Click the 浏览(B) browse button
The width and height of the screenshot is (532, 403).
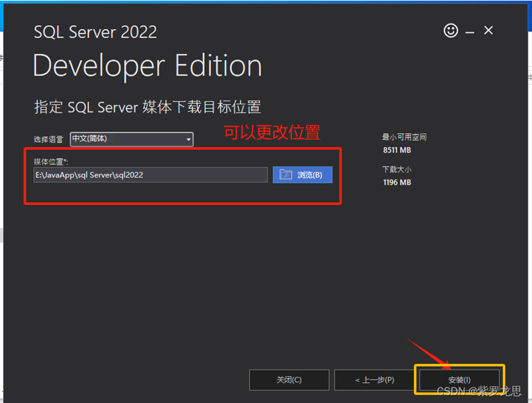pos(303,175)
